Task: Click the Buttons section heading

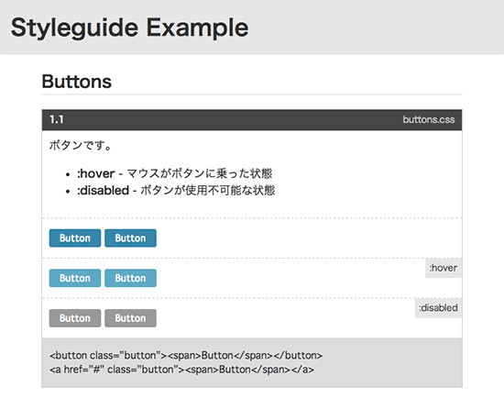Action: point(76,82)
